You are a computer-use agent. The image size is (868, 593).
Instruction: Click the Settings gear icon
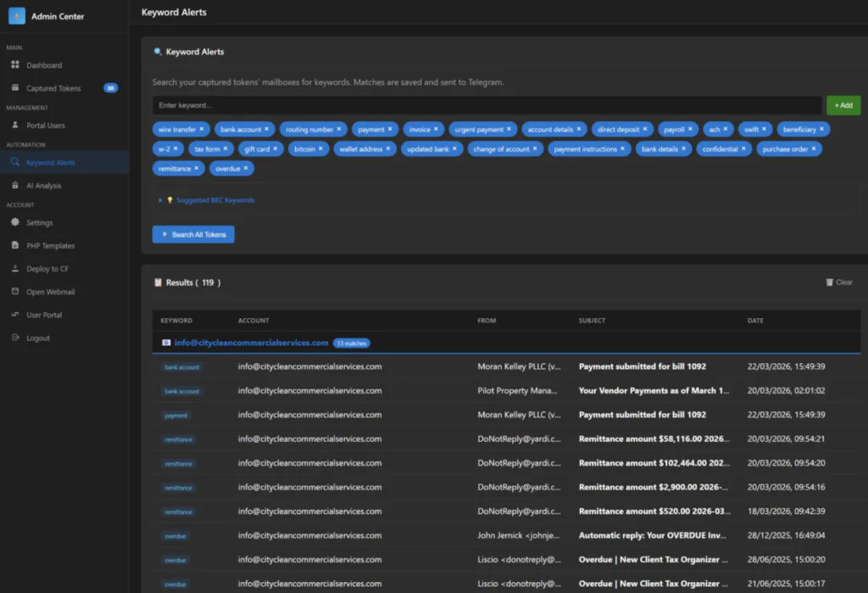tap(15, 223)
